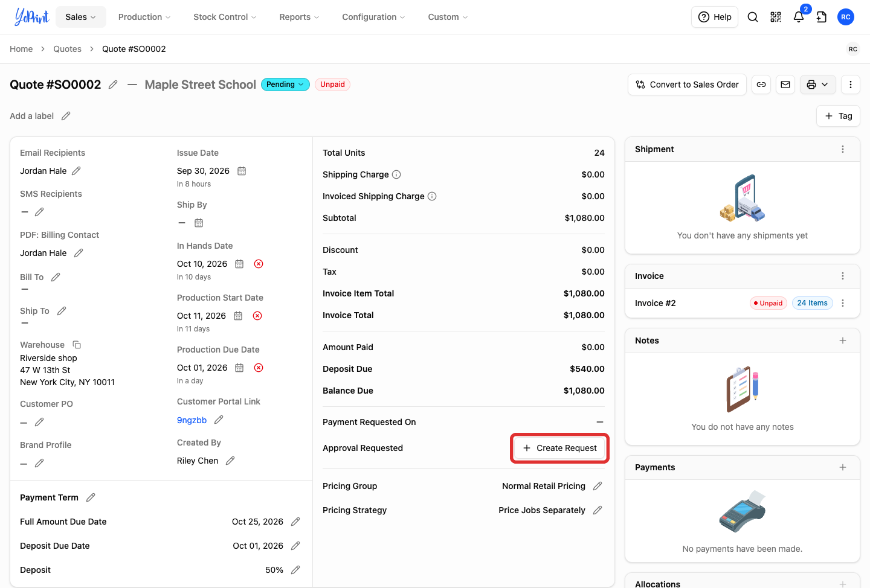This screenshot has width=870, height=588.
Task: Open the Custom menu
Action: click(448, 17)
